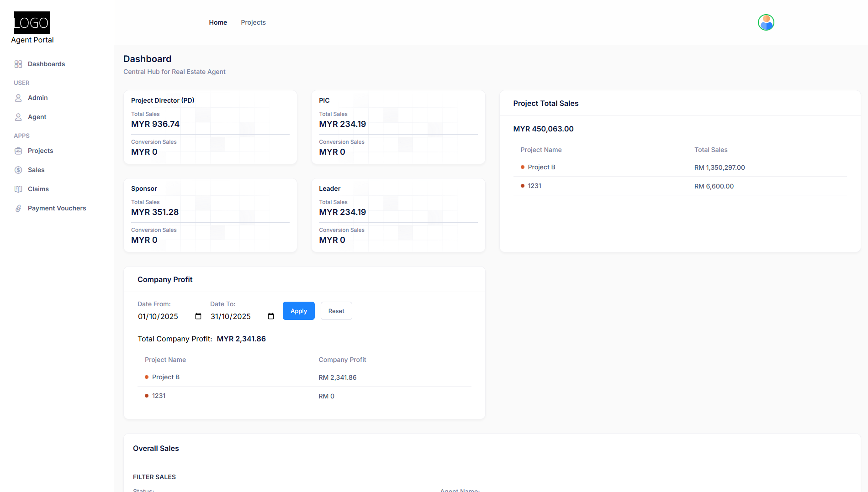Image resolution: width=868 pixels, height=492 pixels.
Task: Click the LOGO image in sidebar
Action: click(x=32, y=23)
